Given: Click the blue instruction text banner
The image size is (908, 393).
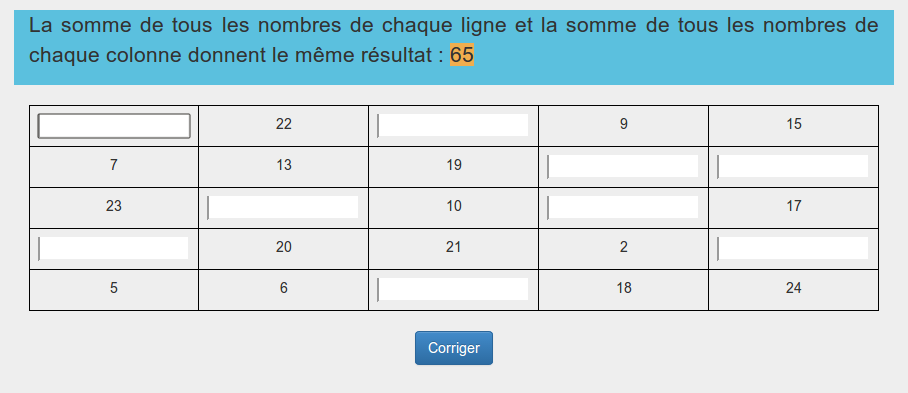Looking at the screenshot, I should coord(453,47).
